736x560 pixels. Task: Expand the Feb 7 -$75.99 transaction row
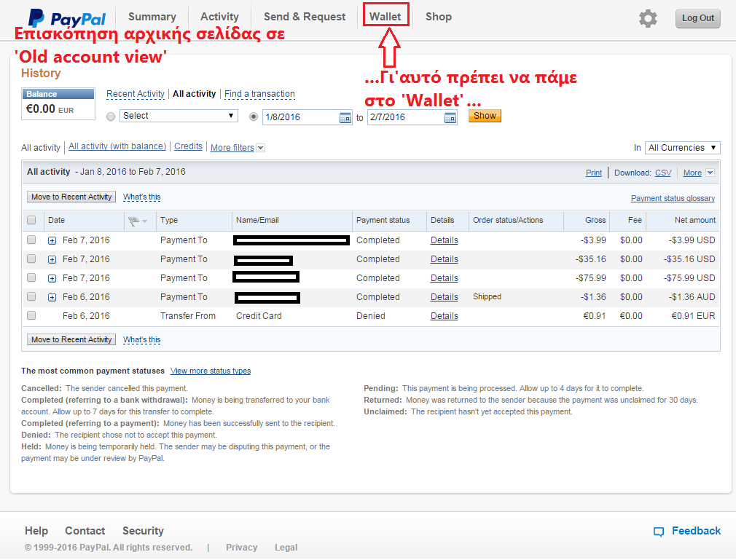pos(52,279)
